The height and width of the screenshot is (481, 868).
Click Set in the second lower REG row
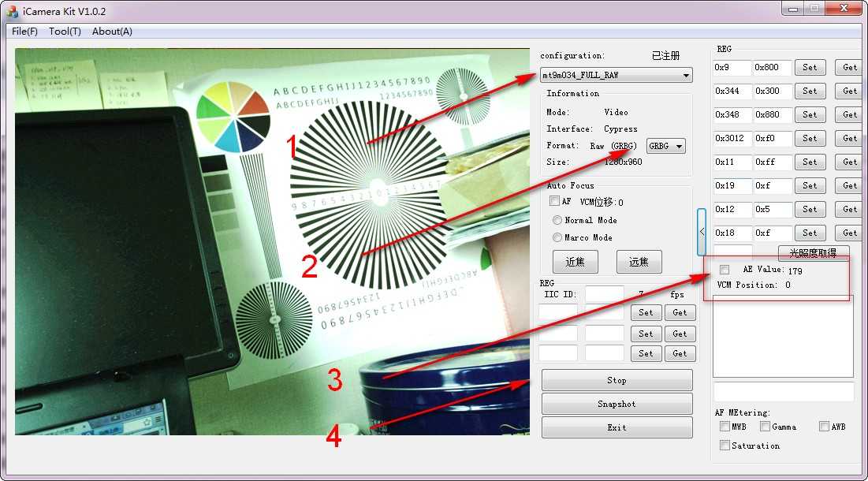tap(646, 334)
